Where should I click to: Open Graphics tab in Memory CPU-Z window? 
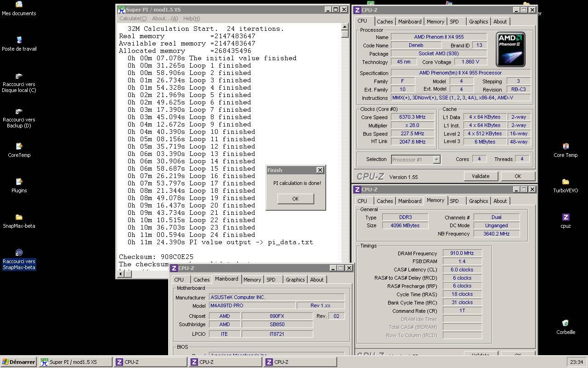pos(478,201)
